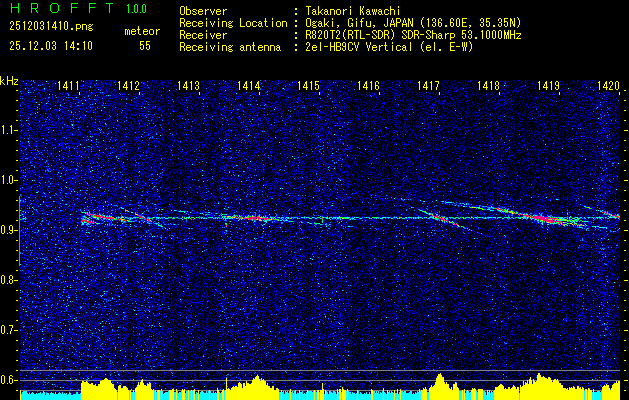
Task: Click the version number 1.0.0
Action: (136, 9)
